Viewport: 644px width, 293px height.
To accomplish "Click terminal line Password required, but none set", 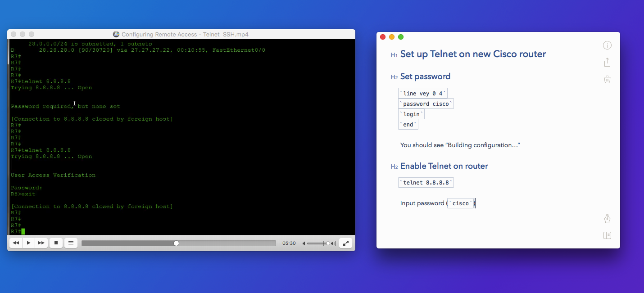I will (65, 107).
